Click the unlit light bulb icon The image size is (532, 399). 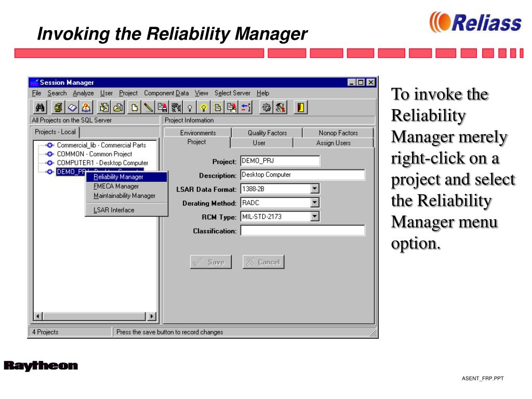point(190,108)
